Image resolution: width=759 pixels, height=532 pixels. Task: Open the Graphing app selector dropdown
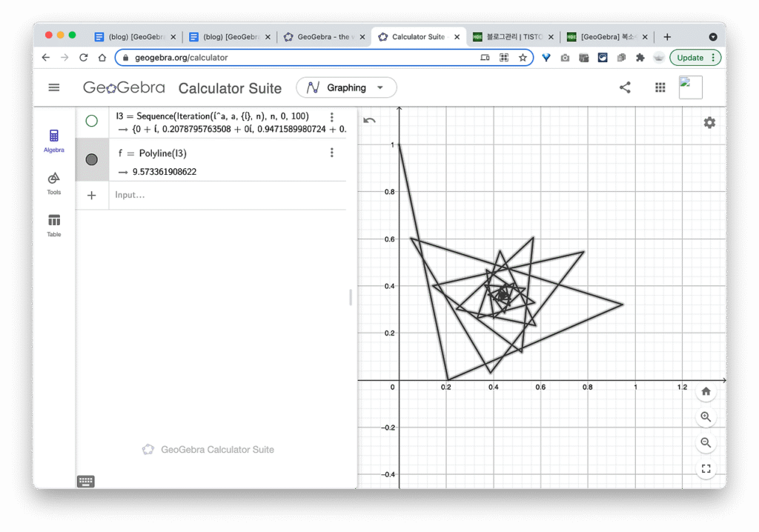(346, 87)
